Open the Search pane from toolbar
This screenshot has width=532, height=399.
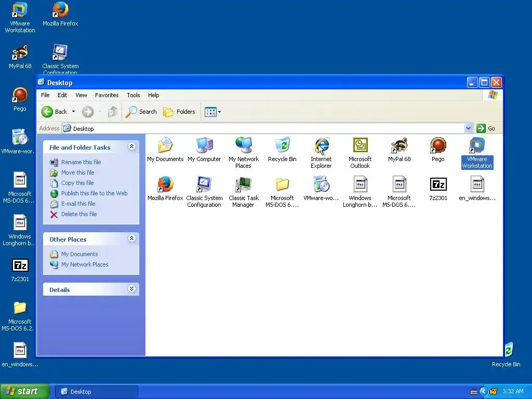click(x=141, y=112)
